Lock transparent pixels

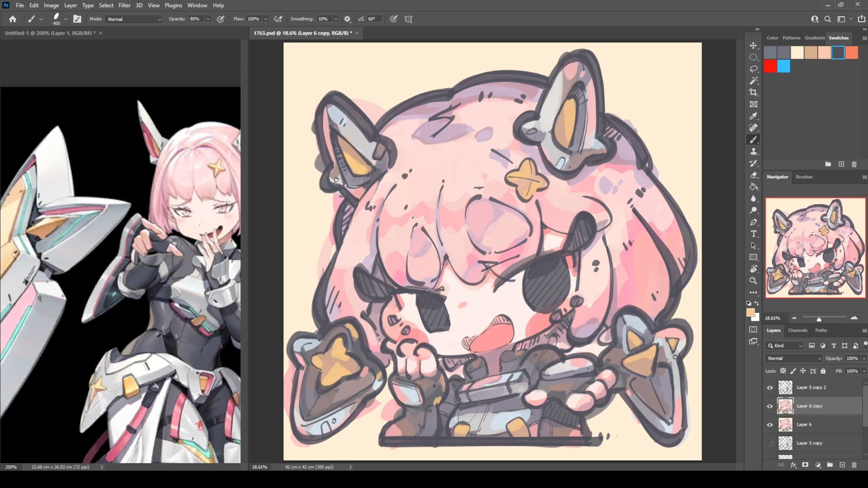tap(783, 371)
